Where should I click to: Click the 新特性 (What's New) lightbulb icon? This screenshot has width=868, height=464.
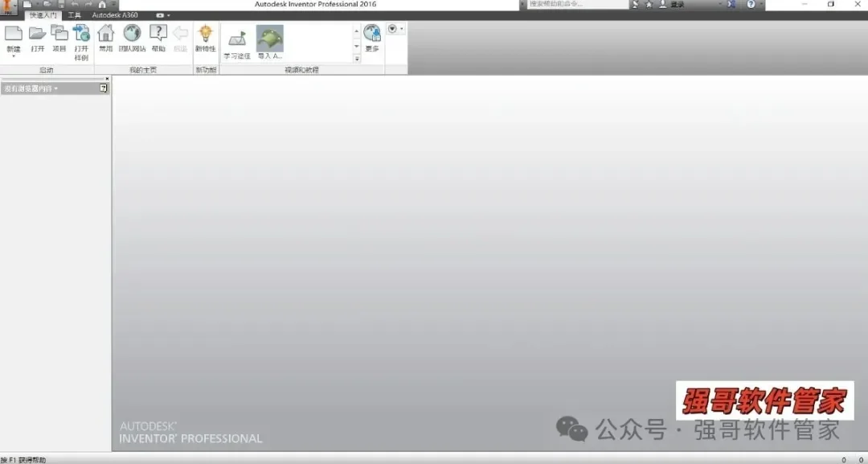pos(206,33)
